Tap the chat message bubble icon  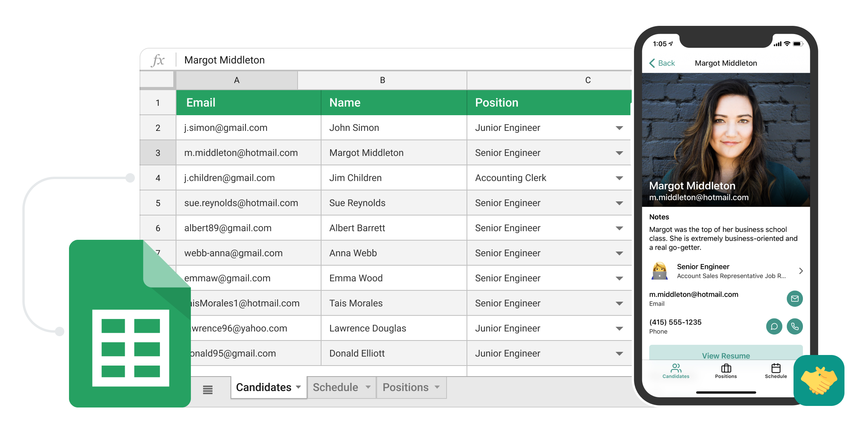774,326
